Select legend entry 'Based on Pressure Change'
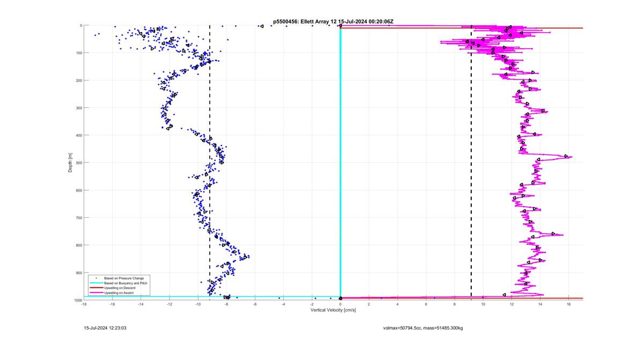644x337 pixels. click(124, 278)
